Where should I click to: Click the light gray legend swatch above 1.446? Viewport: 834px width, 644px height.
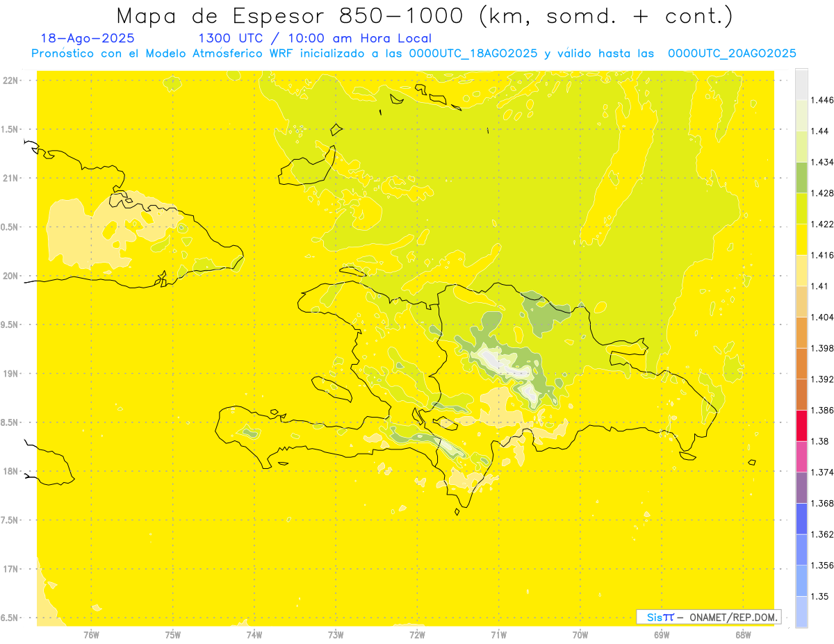pyautogui.click(x=801, y=85)
